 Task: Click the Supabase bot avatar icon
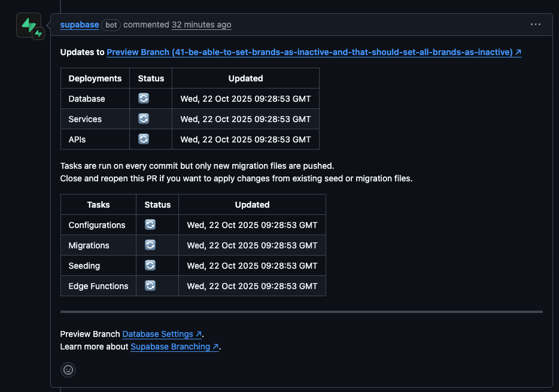(x=29, y=25)
